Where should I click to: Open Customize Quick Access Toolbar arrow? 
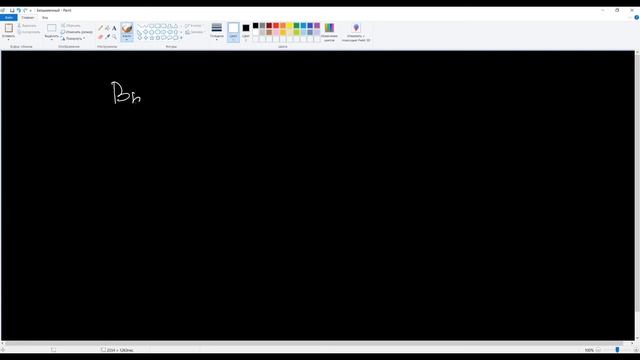[x=31, y=11]
